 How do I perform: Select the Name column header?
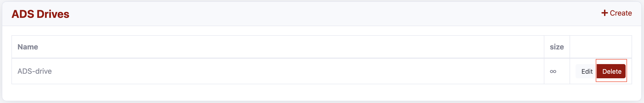pos(28,47)
